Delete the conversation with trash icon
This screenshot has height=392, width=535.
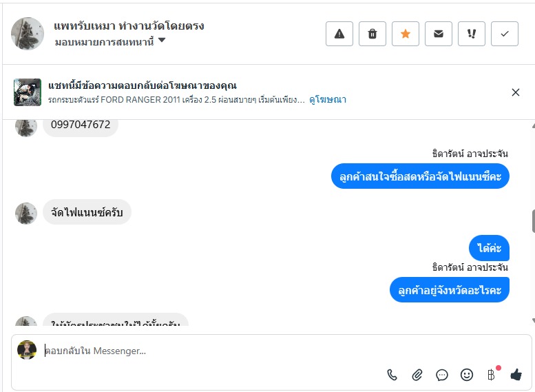tap(373, 34)
